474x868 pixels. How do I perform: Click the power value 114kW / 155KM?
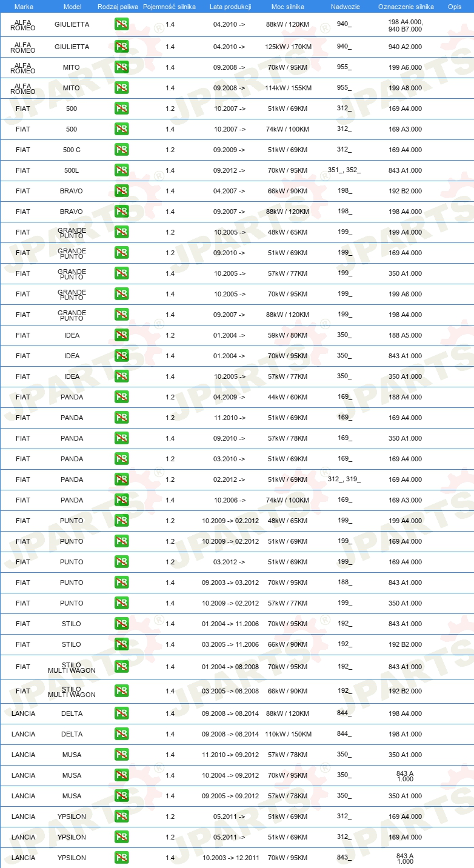(x=289, y=88)
